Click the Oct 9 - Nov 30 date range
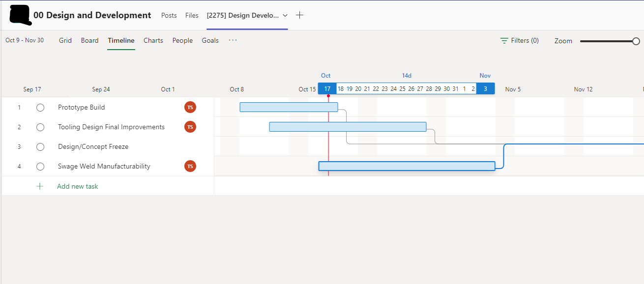This screenshot has height=284, width=644. pos(25,40)
